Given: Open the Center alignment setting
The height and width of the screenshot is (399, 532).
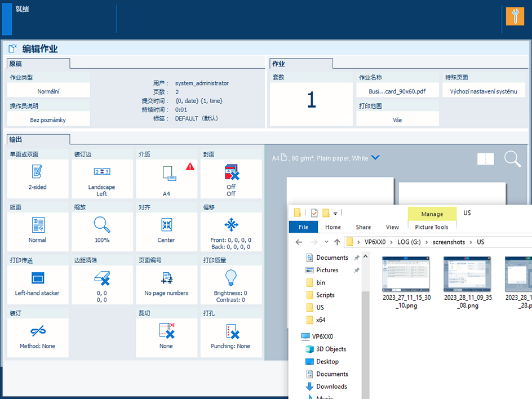Looking at the screenshot, I should [x=166, y=231].
